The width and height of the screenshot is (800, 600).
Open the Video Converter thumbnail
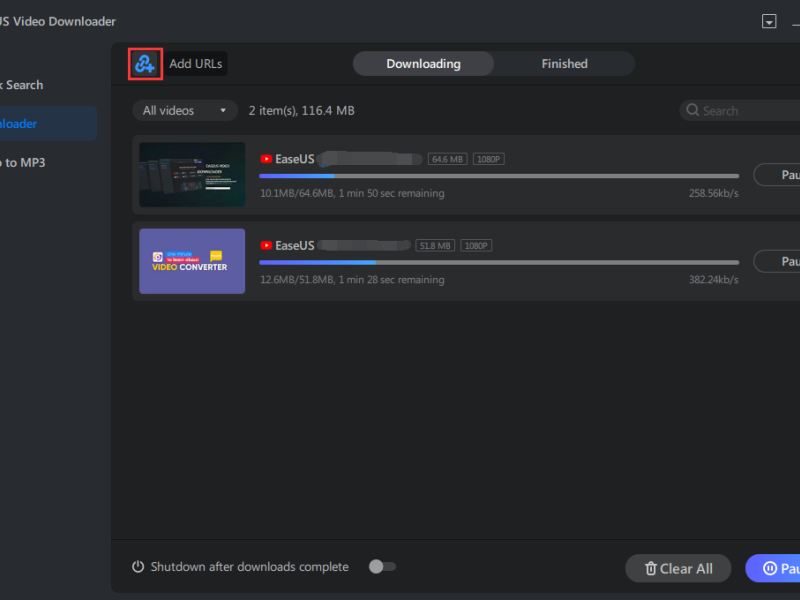[192, 261]
